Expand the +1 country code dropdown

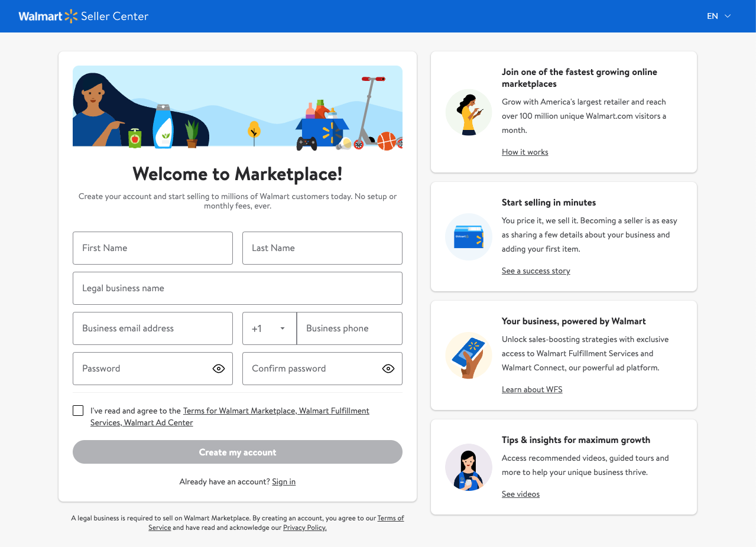[270, 328]
